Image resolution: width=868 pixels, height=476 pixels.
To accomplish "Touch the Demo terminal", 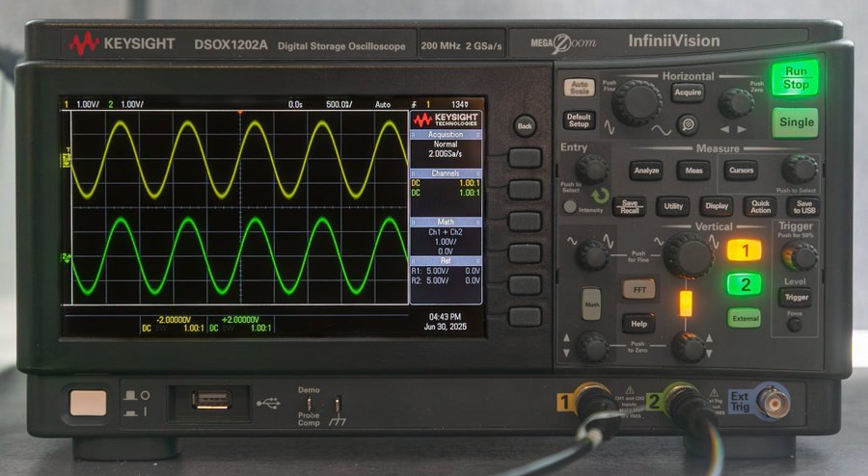I will (310, 403).
